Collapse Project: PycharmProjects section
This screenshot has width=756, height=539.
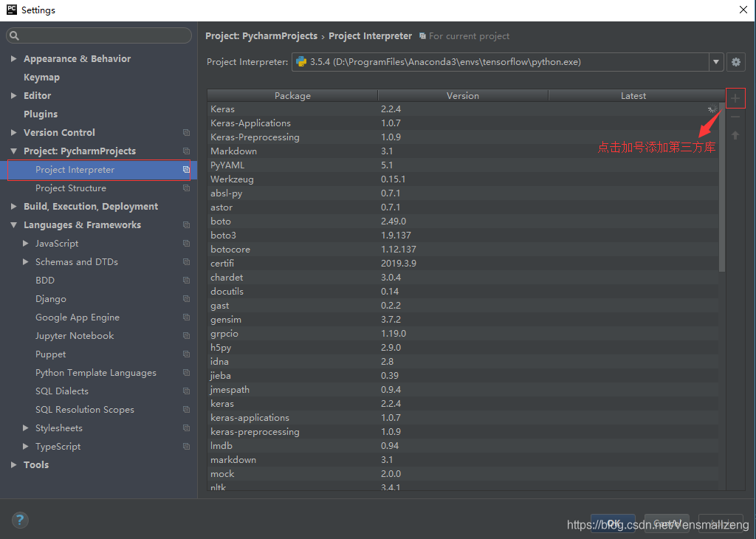tap(13, 151)
